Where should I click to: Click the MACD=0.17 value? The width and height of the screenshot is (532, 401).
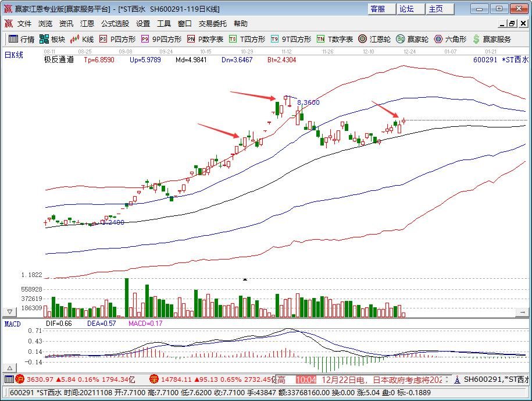tap(145, 324)
